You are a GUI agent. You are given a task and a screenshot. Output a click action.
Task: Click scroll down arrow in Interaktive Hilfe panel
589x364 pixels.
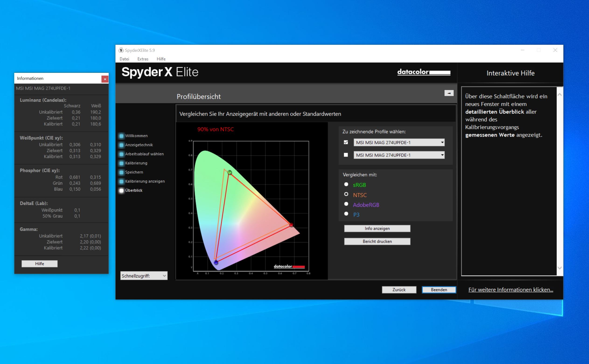click(560, 268)
